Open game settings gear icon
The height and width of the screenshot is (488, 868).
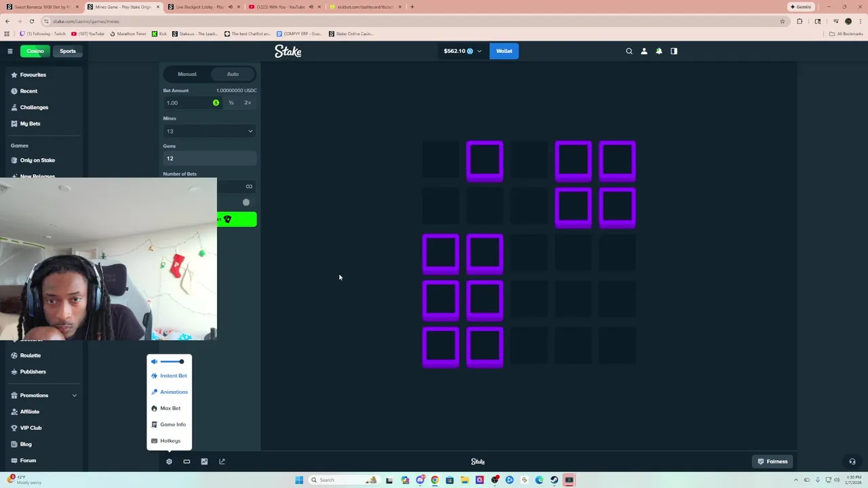pyautogui.click(x=169, y=462)
